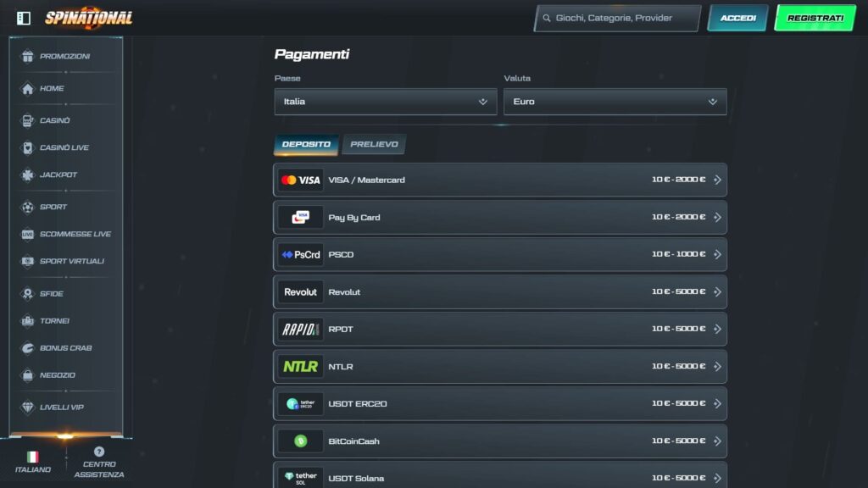Expand NTLR row arrow
Viewport: 868px width, 488px height.
pos(717,366)
